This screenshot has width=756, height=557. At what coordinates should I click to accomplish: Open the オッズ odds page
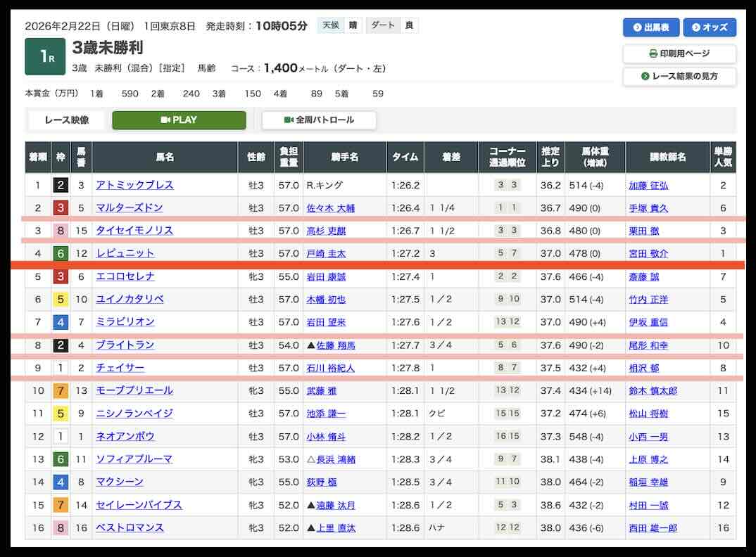[710, 27]
